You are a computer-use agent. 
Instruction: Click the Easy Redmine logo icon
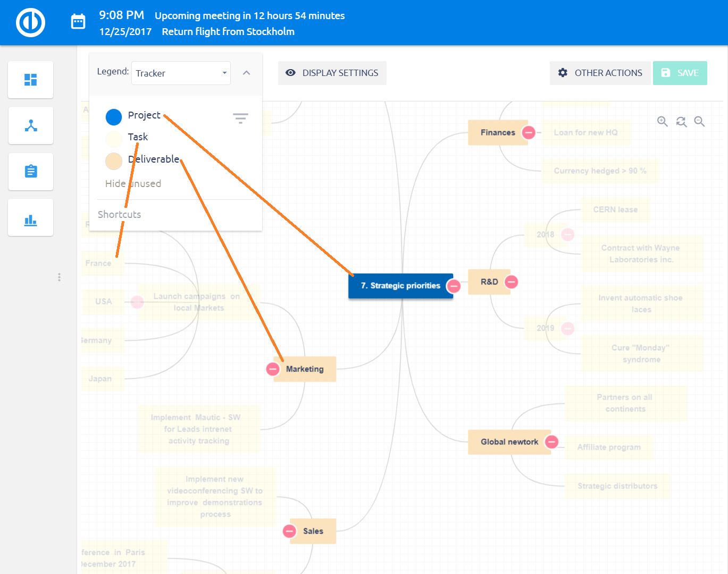(30, 22)
